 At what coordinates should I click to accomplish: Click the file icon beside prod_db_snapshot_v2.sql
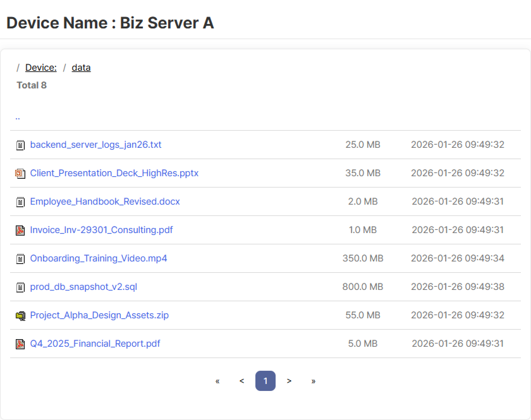point(20,287)
